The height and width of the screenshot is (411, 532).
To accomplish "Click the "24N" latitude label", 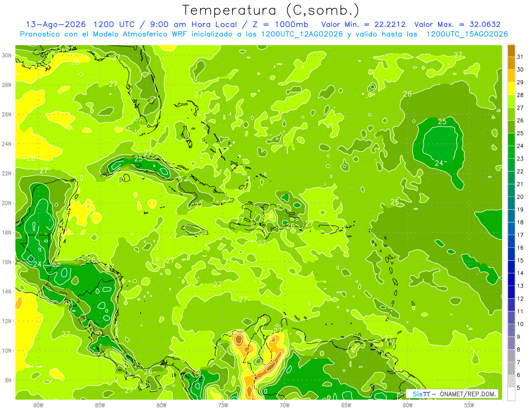I will tap(7, 144).
